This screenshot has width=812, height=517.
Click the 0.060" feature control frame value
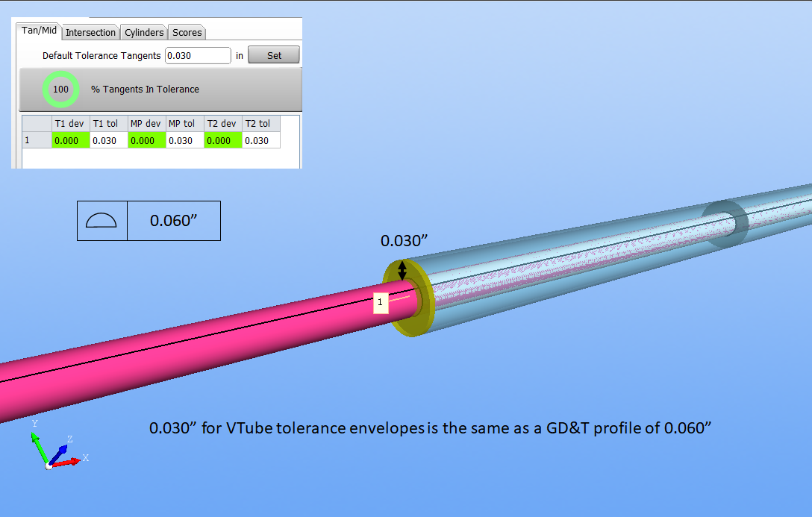pos(173,221)
